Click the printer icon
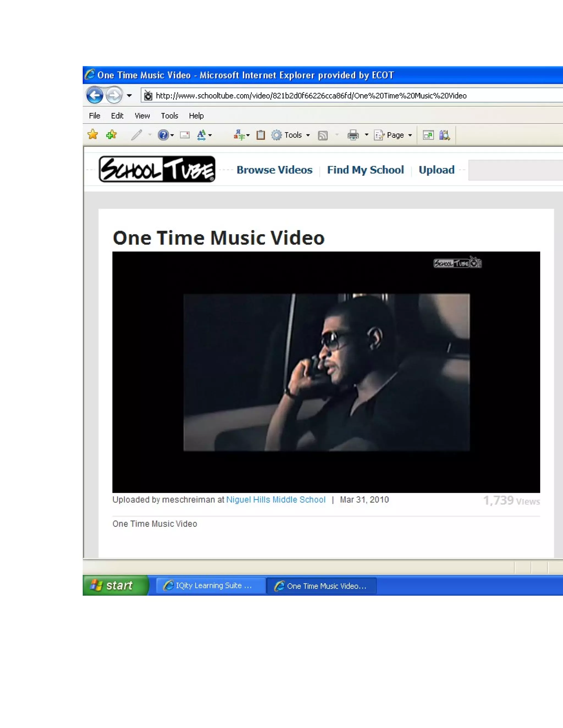563x728 pixels. click(x=353, y=135)
